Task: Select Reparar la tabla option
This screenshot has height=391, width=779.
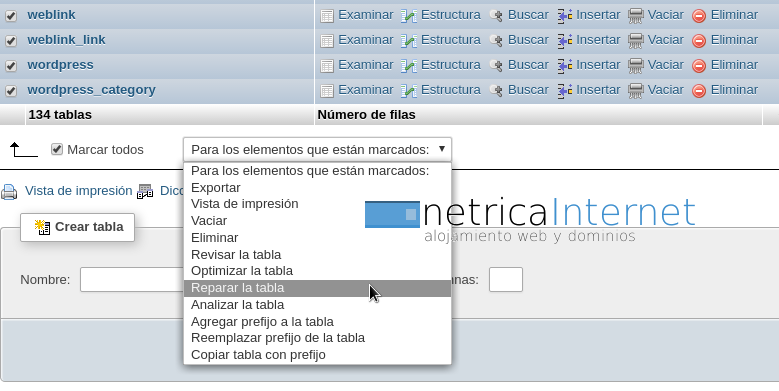Action: point(317,288)
